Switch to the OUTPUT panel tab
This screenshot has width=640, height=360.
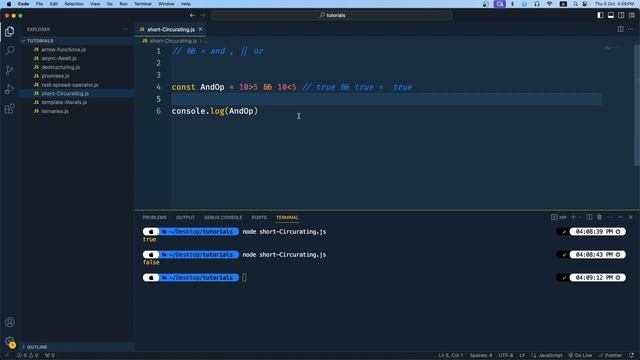(185, 218)
